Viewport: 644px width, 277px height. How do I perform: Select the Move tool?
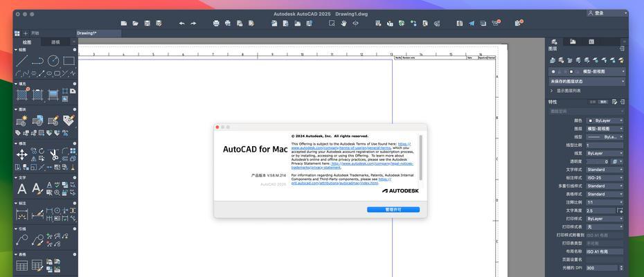point(21,154)
